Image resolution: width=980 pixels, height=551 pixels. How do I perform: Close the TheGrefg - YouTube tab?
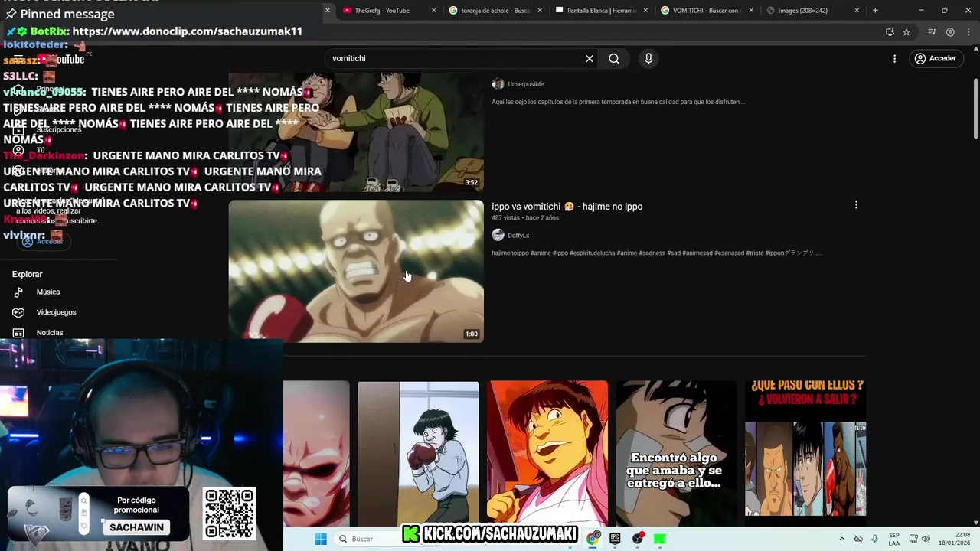[x=434, y=11]
